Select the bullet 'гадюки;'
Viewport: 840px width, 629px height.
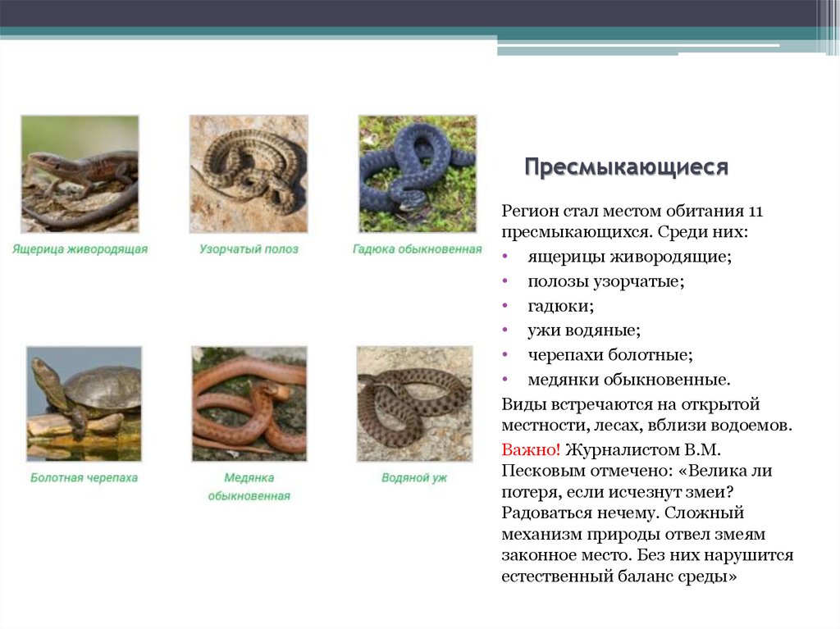(561, 306)
